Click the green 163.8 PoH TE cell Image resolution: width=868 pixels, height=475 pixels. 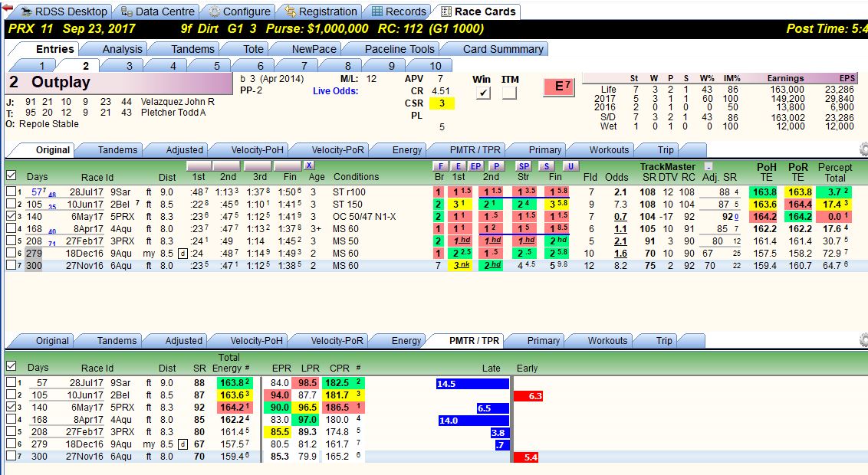point(764,192)
